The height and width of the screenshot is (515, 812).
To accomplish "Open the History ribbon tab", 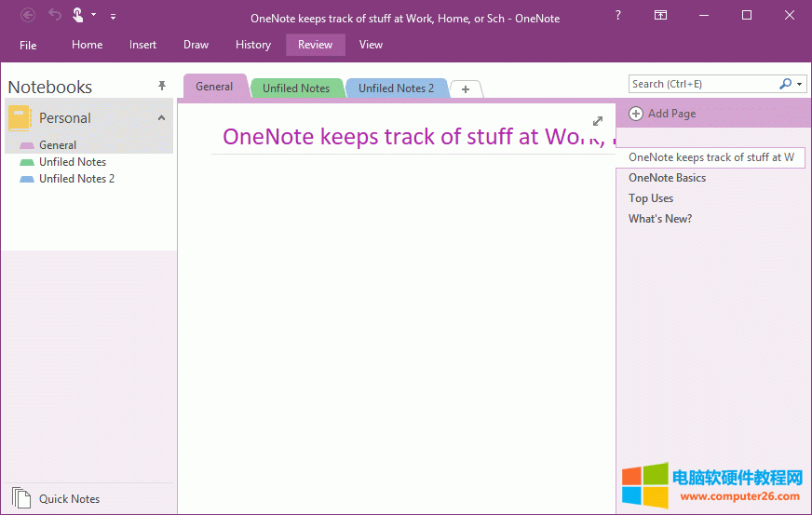I will pyautogui.click(x=253, y=45).
